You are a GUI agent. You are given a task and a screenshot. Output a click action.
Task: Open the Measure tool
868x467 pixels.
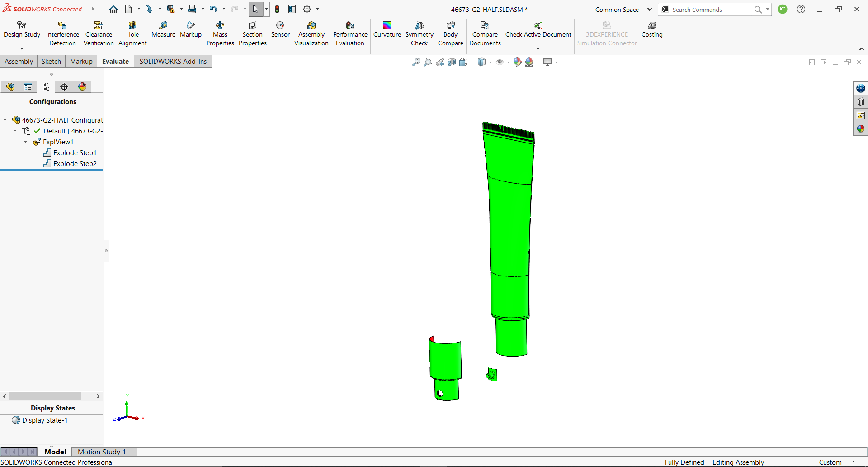[x=163, y=32]
